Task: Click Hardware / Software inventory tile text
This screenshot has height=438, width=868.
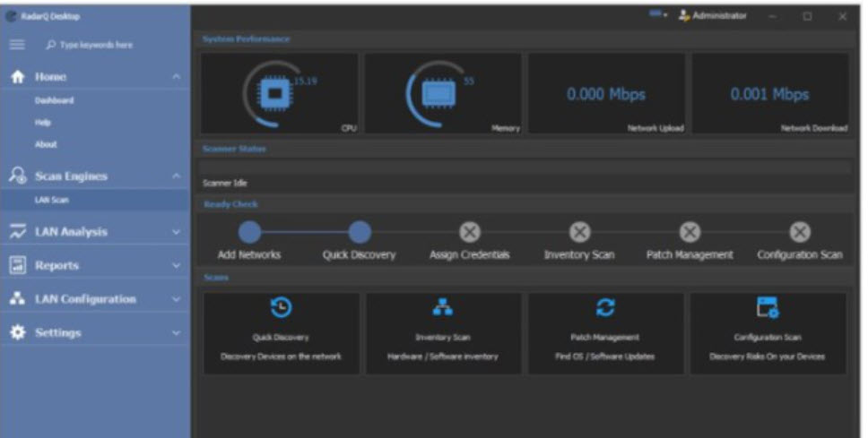Action: click(442, 356)
